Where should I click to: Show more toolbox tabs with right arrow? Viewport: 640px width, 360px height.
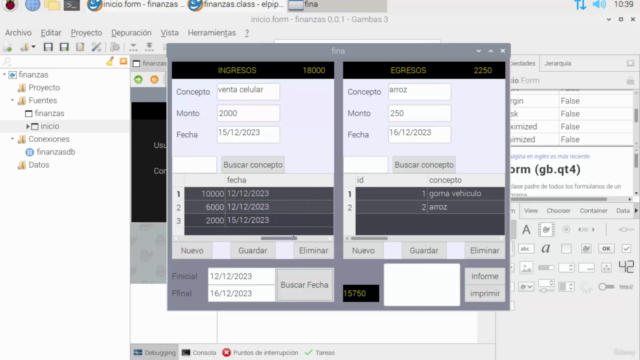pos(636,211)
